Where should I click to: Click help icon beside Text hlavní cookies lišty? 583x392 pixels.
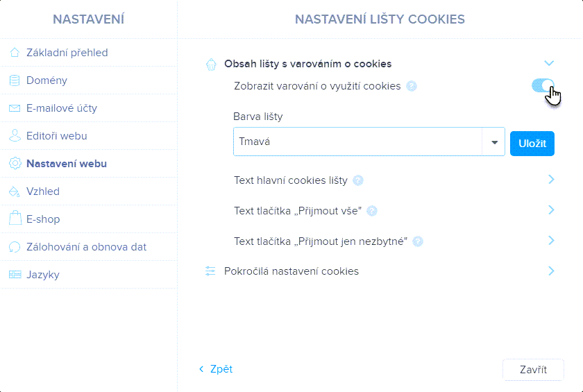tap(358, 180)
